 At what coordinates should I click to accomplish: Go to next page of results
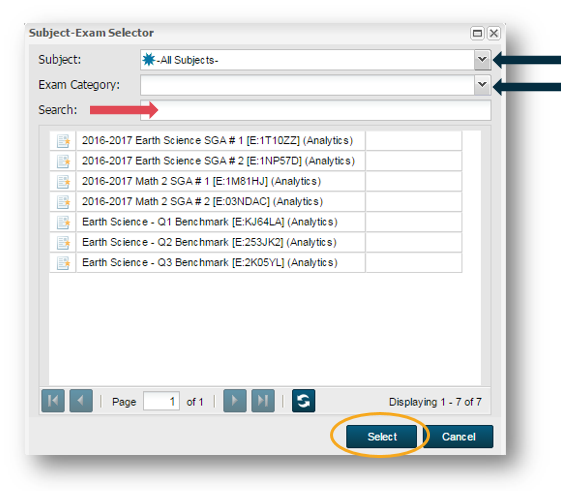pyautogui.click(x=235, y=401)
